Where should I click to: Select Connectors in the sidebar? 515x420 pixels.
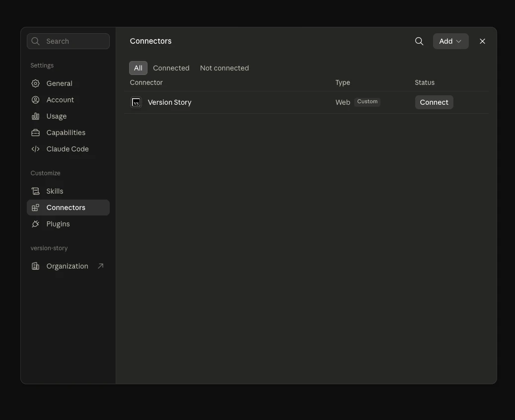click(69, 208)
